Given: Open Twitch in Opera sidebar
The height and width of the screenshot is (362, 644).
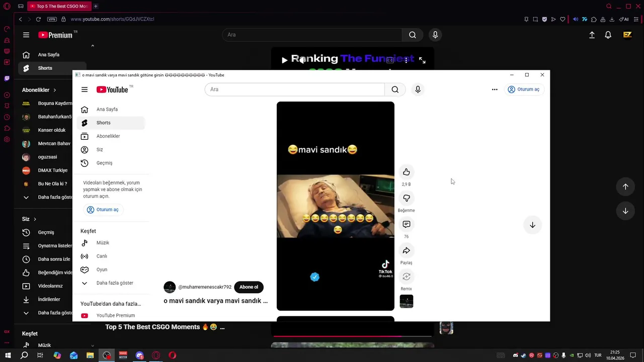Looking at the screenshot, I should (7, 78).
